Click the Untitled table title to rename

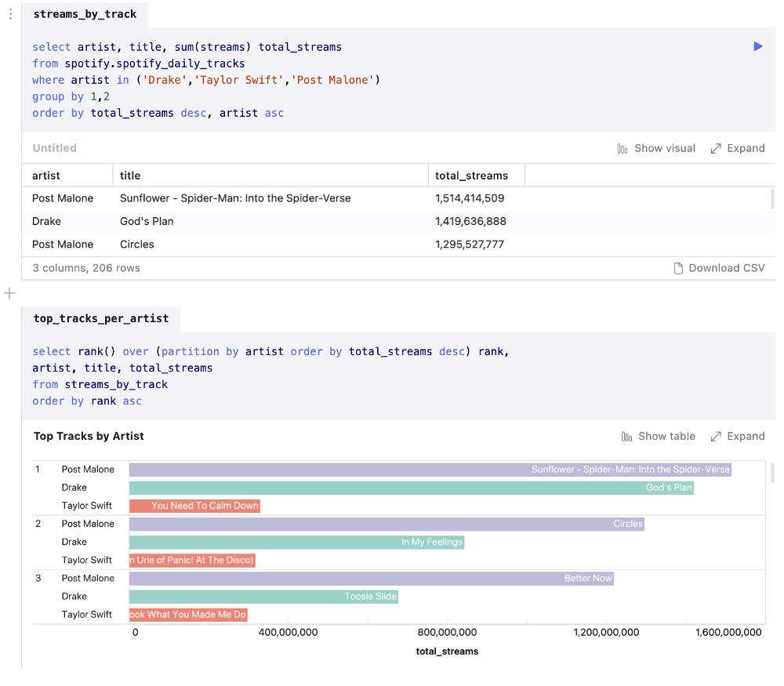click(54, 148)
